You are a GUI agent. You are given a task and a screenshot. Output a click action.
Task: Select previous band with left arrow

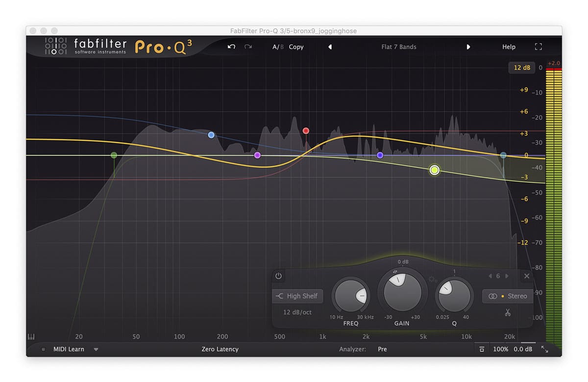[x=490, y=276]
